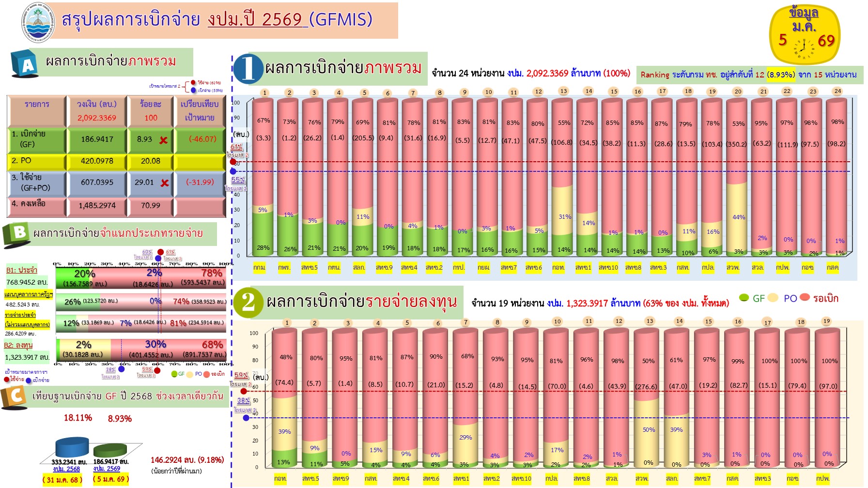The width and height of the screenshot is (868, 488).
Task: Click the ( 5 ม.ค. 69 ) date label
Action: (x=111, y=479)
